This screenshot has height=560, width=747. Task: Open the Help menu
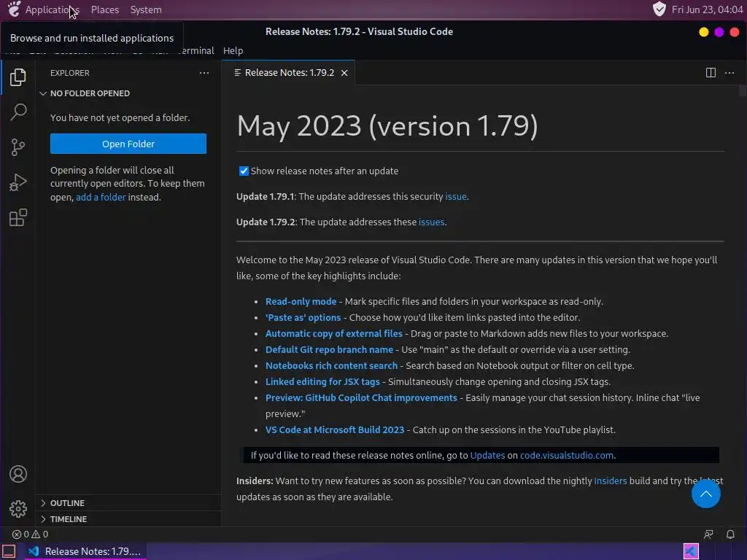click(x=233, y=50)
